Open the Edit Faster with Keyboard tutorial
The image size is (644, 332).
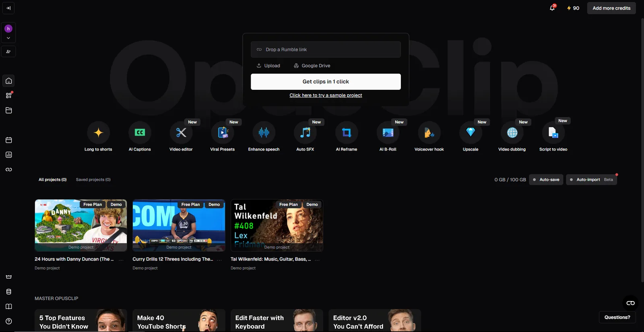(277, 320)
